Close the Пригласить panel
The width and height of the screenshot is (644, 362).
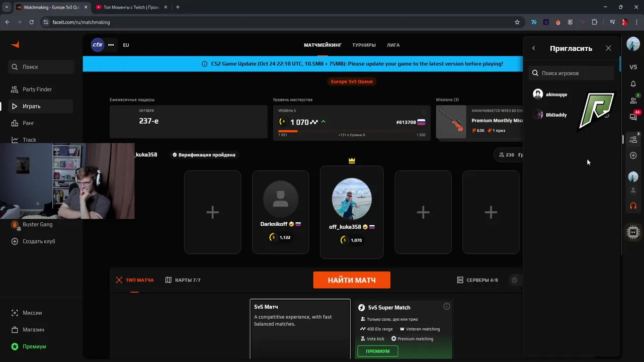608,48
